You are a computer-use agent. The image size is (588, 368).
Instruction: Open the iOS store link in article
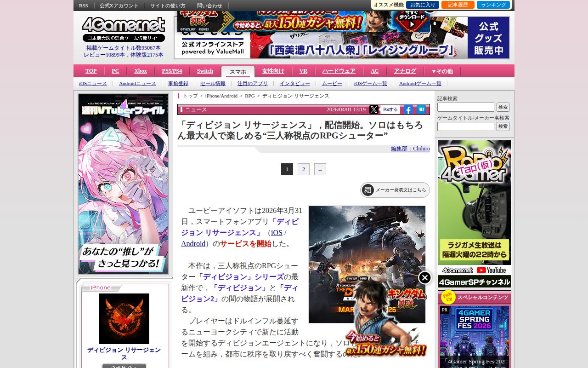click(277, 233)
